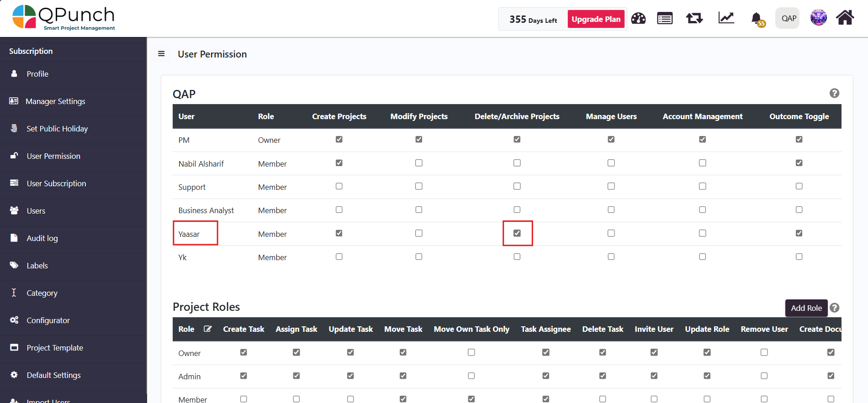Click the Upgrade Plan button
This screenshot has width=868, height=403.
(596, 19)
